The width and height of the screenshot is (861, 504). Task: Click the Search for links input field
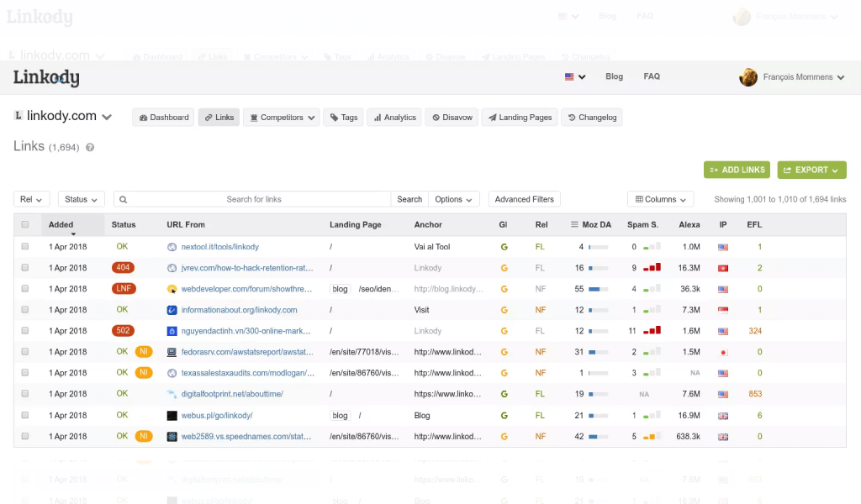[x=253, y=199]
